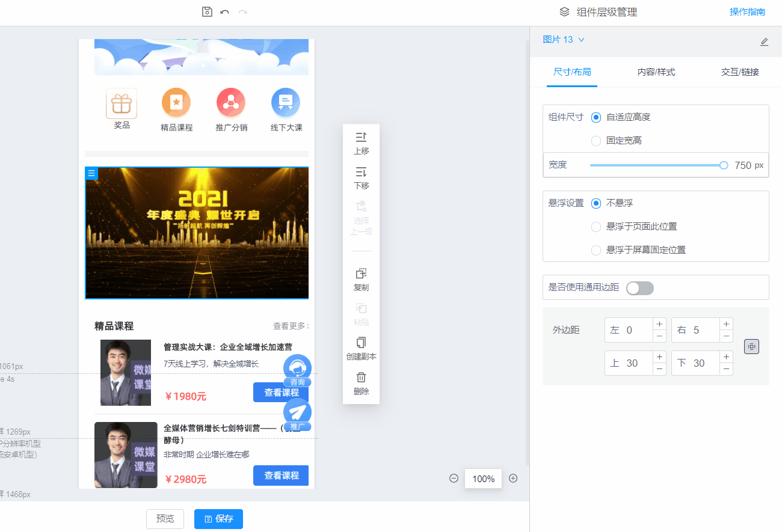Click the 2021 年度盛典 banner image
782x532 pixels.
pyautogui.click(x=197, y=233)
